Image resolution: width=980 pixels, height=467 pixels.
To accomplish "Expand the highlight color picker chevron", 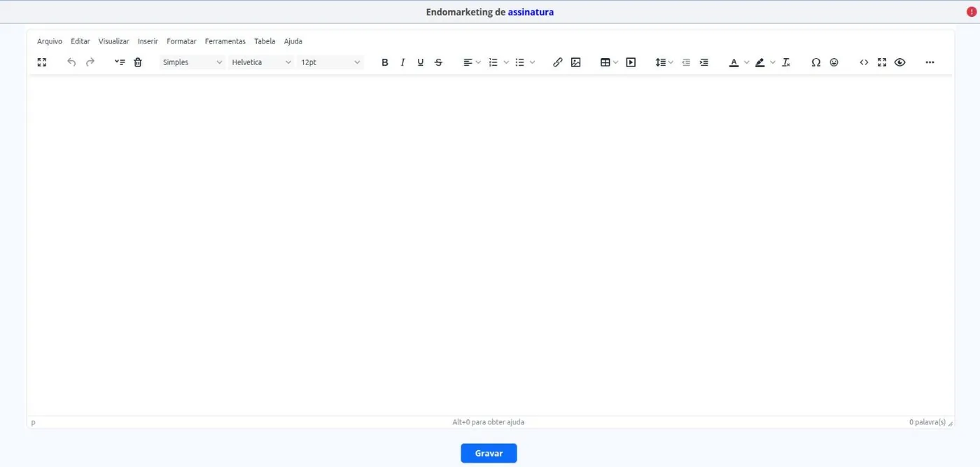I will 773,62.
